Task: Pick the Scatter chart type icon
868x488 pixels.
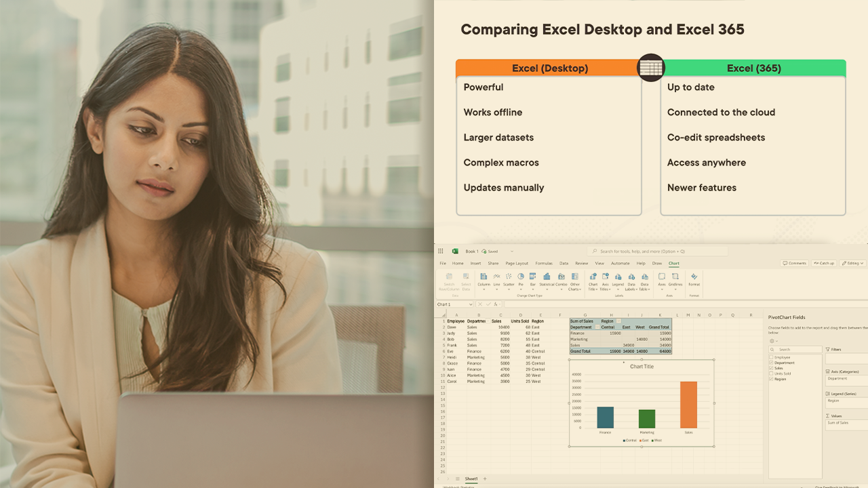Action: (x=509, y=277)
